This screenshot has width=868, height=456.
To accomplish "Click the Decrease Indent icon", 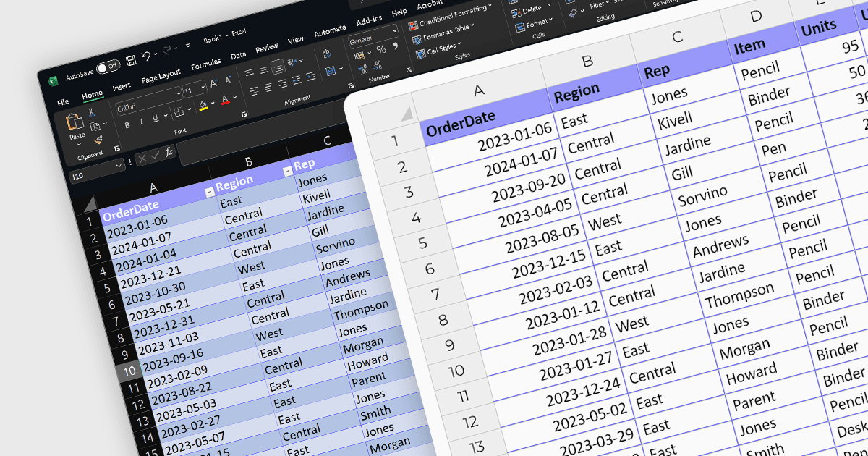I will coord(297,80).
